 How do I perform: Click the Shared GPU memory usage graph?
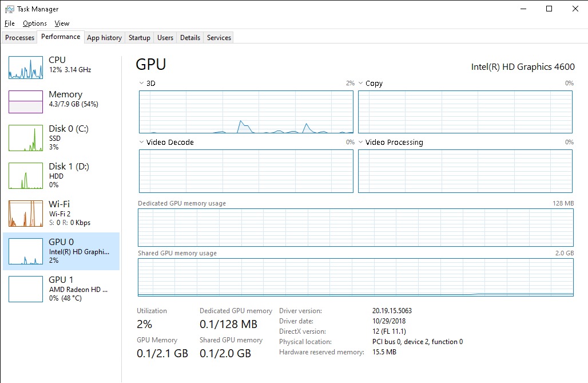pos(355,277)
